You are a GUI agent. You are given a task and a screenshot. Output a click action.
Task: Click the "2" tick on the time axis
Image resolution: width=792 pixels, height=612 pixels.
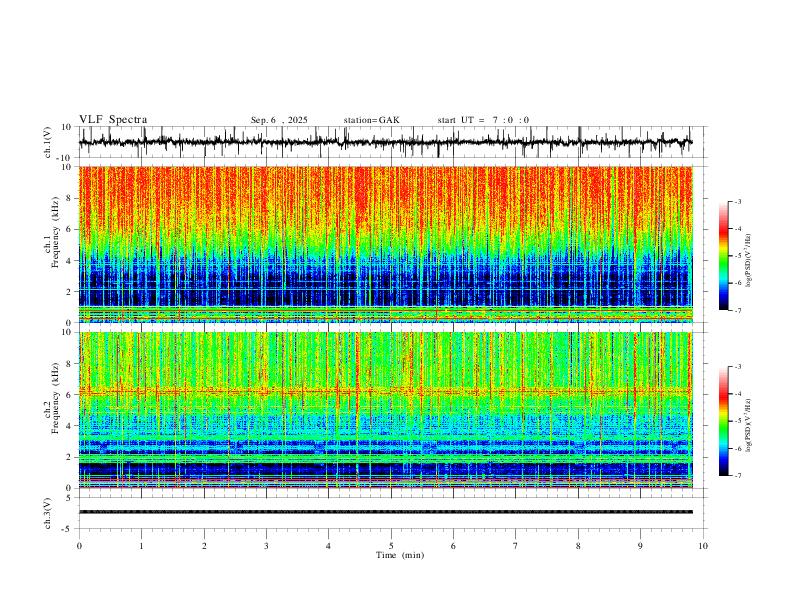[204, 546]
